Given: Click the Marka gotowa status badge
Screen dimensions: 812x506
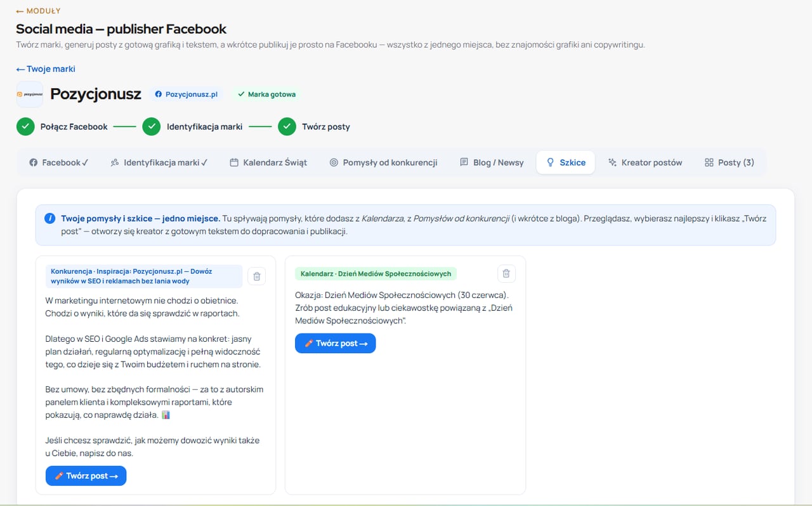Looking at the screenshot, I should click(x=266, y=94).
